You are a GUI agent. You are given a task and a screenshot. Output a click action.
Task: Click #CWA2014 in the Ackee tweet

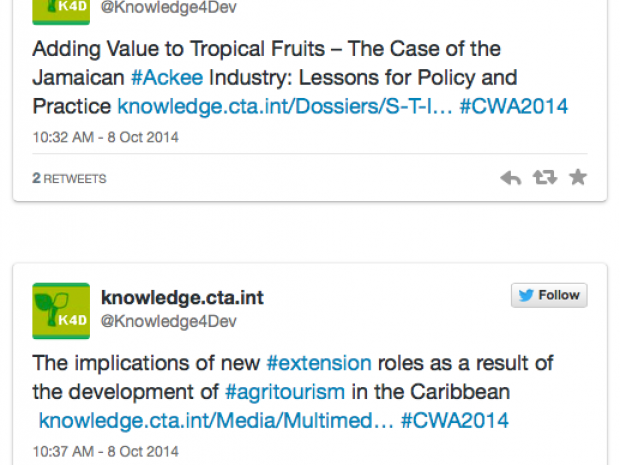point(513,105)
